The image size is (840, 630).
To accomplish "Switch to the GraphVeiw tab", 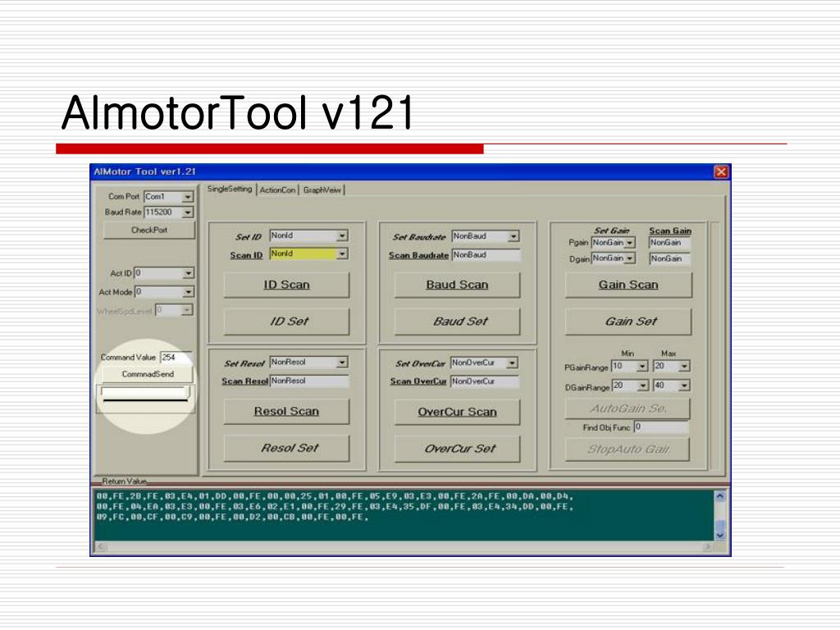I will (x=322, y=189).
